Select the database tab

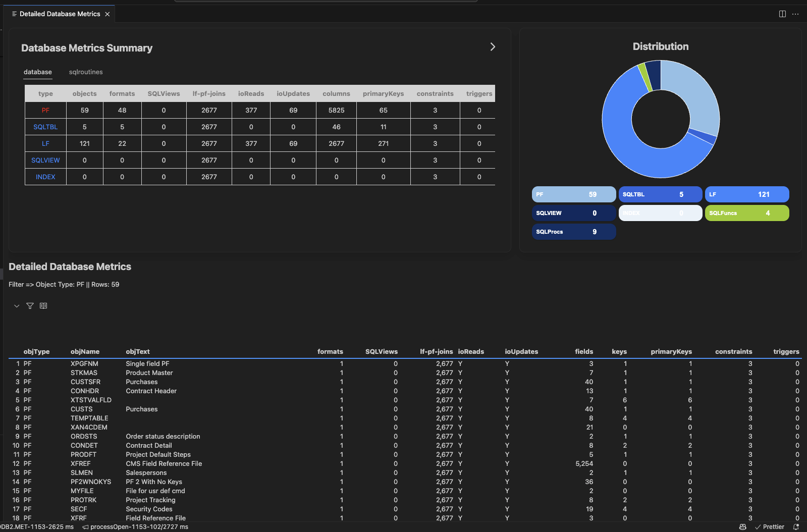pos(38,72)
